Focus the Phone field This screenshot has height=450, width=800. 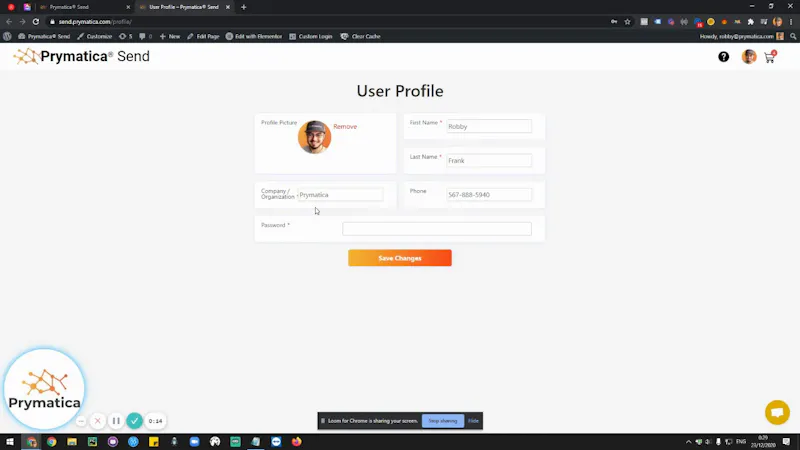[x=489, y=194]
